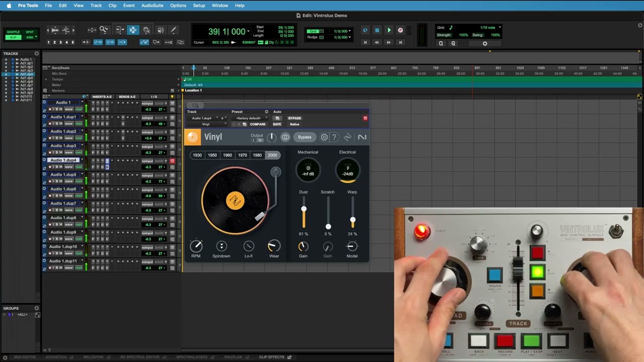
Task: Click the large Bypass button in Vinyl
Action: (304, 137)
